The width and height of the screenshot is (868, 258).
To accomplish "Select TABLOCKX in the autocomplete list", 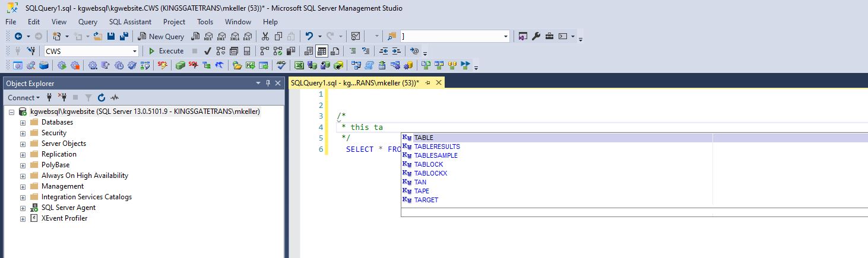I will (x=430, y=173).
